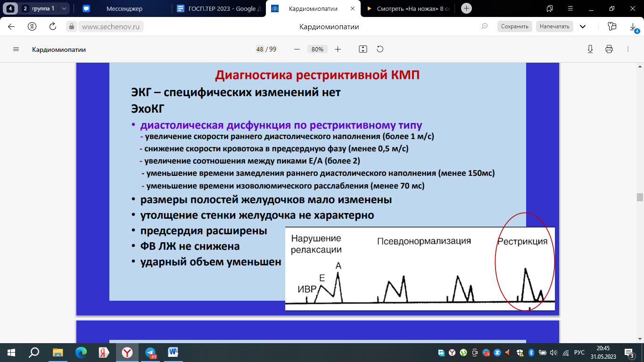The height and width of the screenshot is (362, 644).
Task: Select the Кардиомиопатии tab
Action: [x=314, y=8]
